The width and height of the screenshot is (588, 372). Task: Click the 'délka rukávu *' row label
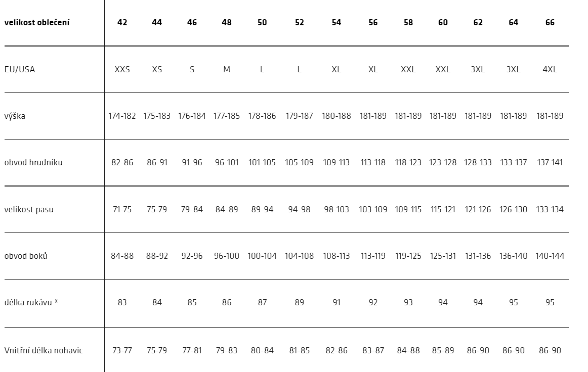(x=31, y=302)
